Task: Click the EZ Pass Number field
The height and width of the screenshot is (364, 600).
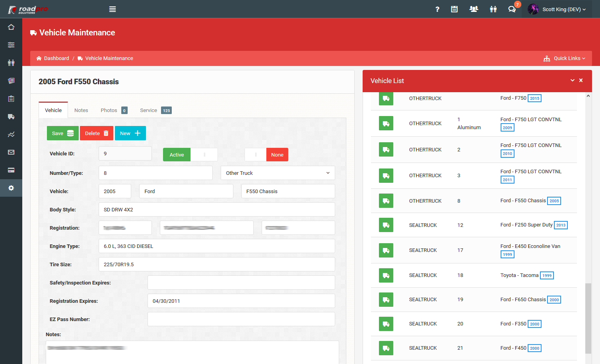Action: click(x=241, y=319)
